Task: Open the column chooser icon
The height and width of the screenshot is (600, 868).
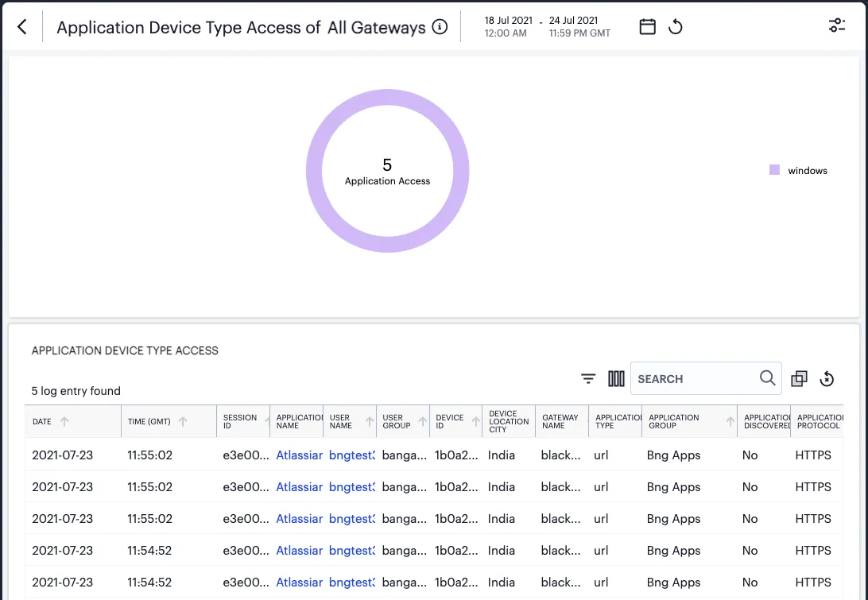Action: click(x=616, y=378)
